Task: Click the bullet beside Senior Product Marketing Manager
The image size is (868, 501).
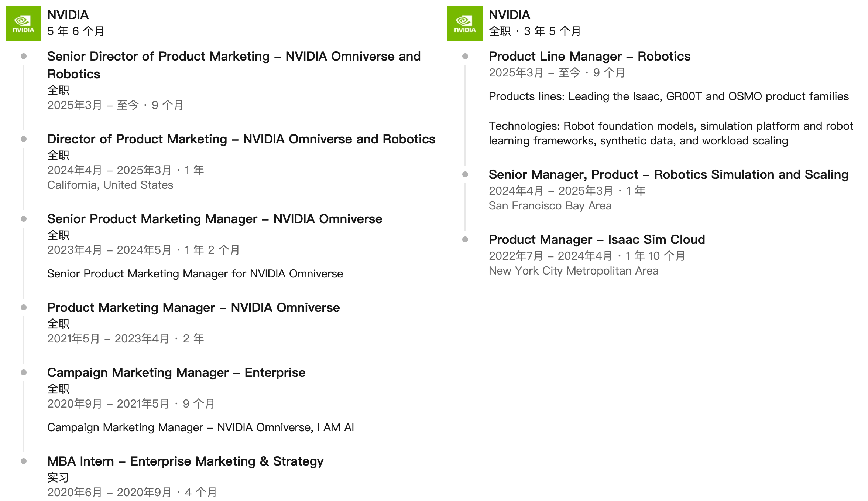Action: [24, 219]
